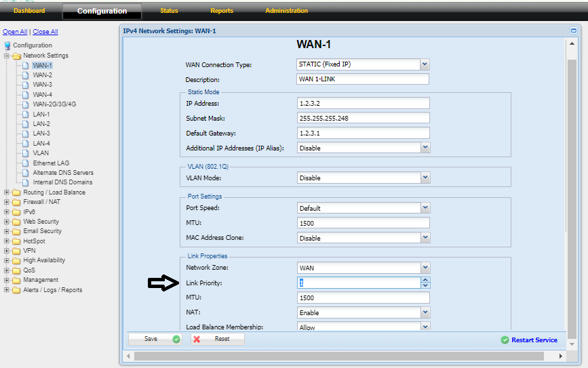
Task: Collapse the IPv4 Network Settings panel icon
Action: (x=574, y=31)
